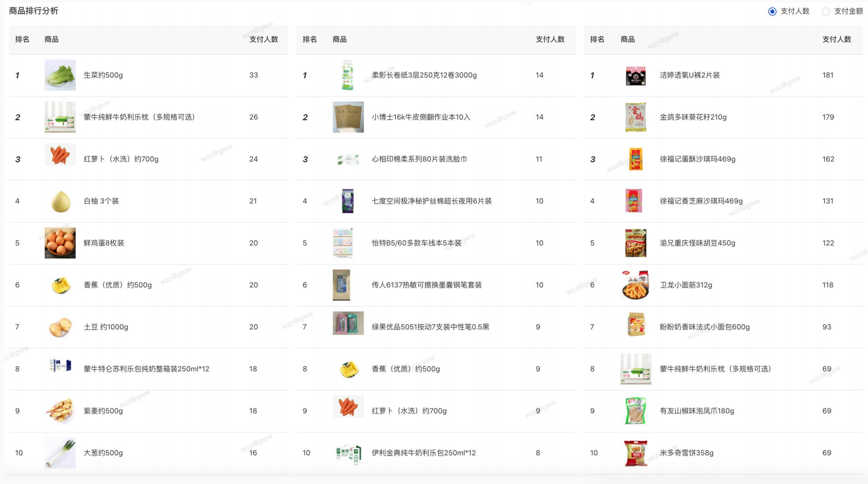Screen dimensions: 868x484
Task: Click 柔影长卷纸3层250克12卷3000g text
Action: [424, 75]
